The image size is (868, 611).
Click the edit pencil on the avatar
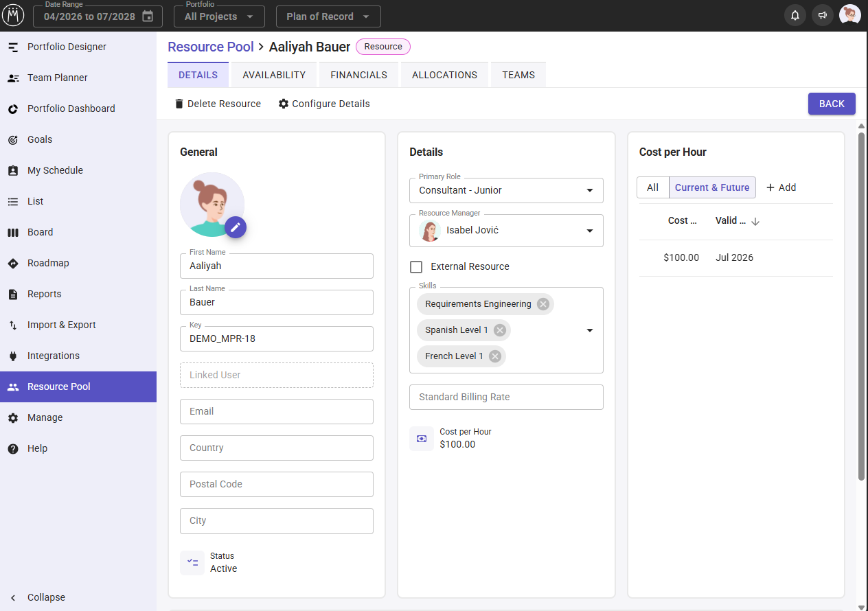(236, 227)
